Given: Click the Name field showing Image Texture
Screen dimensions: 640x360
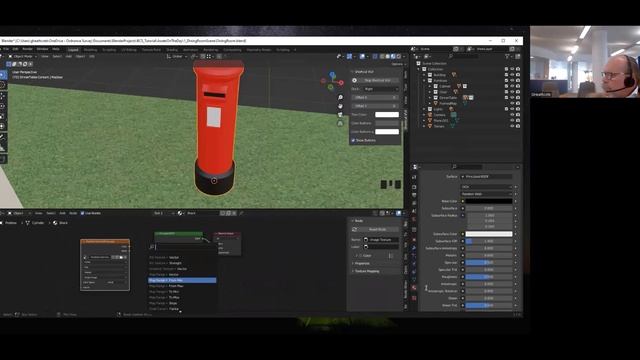Looking at the screenshot, I should [x=380, y=240].
